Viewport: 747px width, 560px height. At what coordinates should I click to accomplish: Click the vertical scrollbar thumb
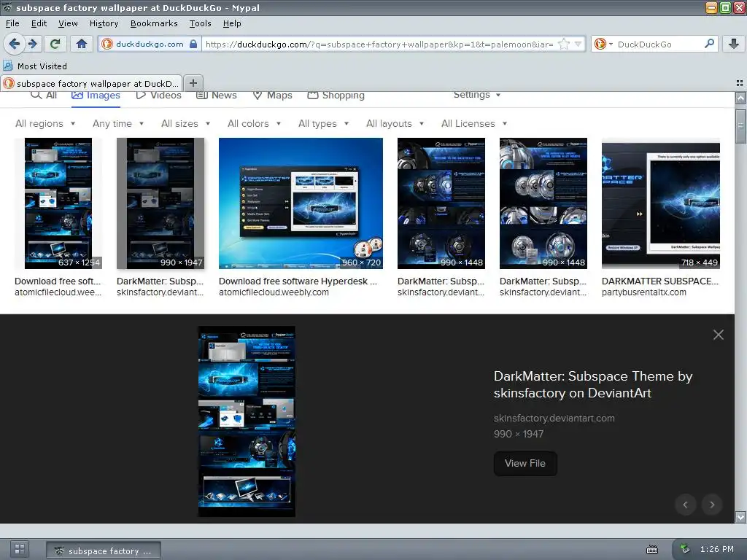[x=740, y=125]
